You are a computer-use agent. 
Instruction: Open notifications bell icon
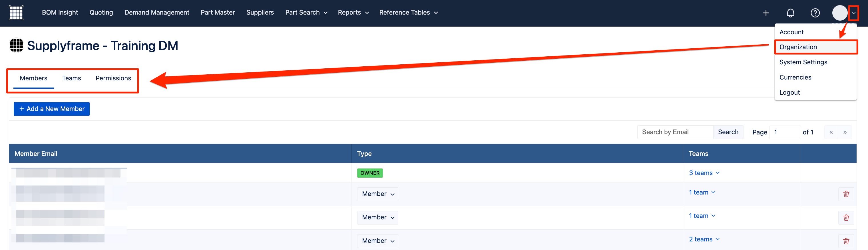pyautogui.click(x=790, y=13)
